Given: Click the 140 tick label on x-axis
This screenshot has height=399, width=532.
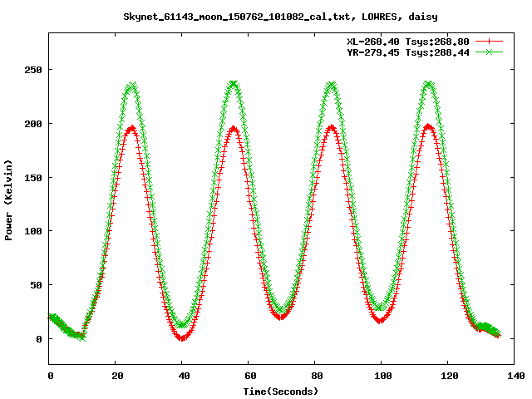Looking at the screenshot, I should pos(515,376).
